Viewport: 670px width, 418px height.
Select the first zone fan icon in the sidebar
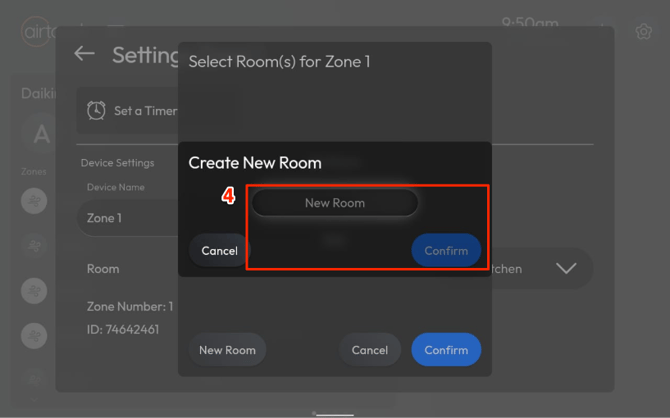click(x=34, y=201)
